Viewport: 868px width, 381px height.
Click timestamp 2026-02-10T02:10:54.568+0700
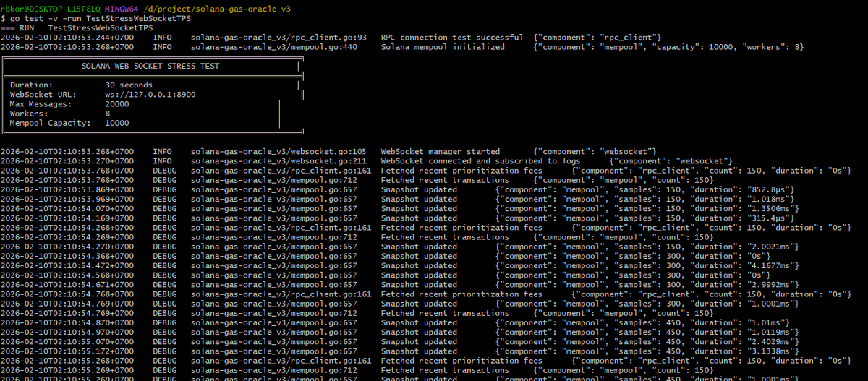(x=67, y=275)
